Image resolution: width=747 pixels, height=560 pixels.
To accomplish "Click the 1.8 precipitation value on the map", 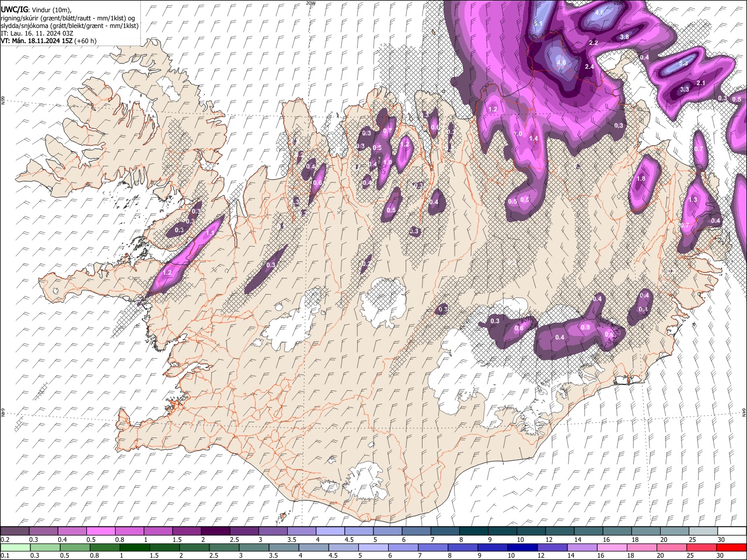I will click(641, 179).
